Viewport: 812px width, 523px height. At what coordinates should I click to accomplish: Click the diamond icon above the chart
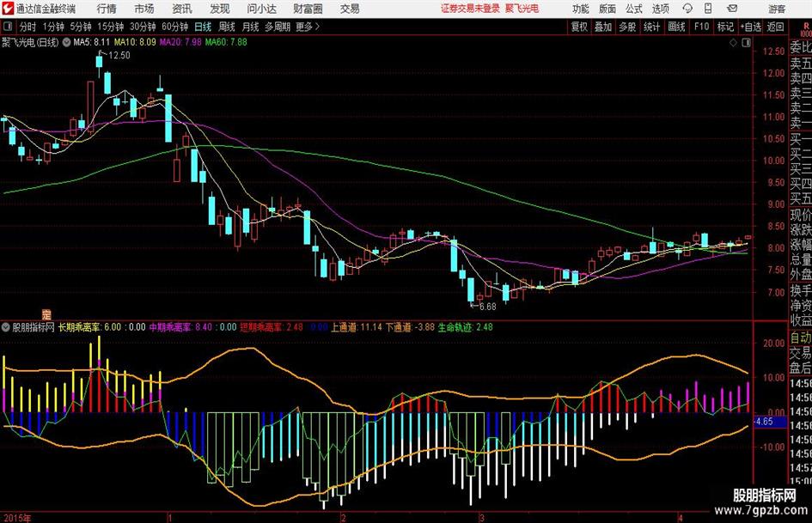tap(733, 43)
